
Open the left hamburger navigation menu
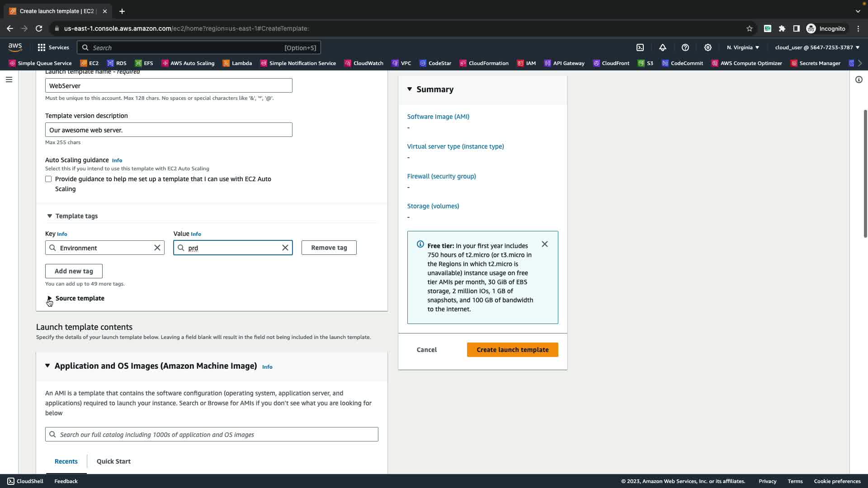tap(9, 80)
